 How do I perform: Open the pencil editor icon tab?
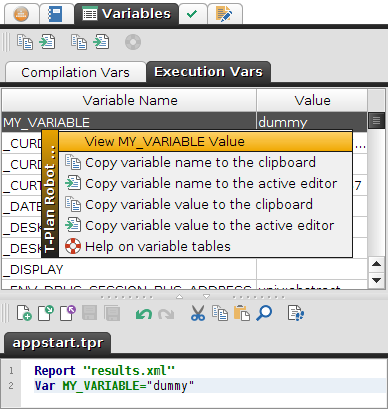tap(224, 14)
